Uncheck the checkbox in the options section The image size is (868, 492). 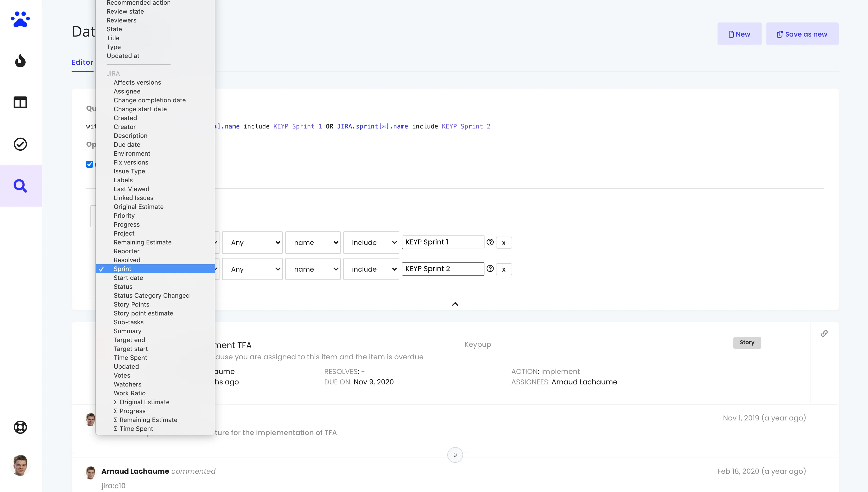pyautogui.click(x=90, y=164)
